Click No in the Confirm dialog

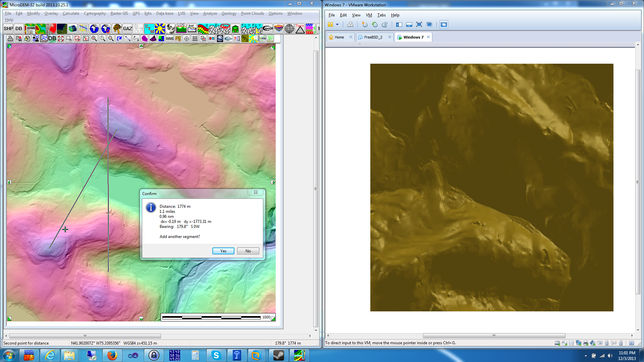(248, 251)
